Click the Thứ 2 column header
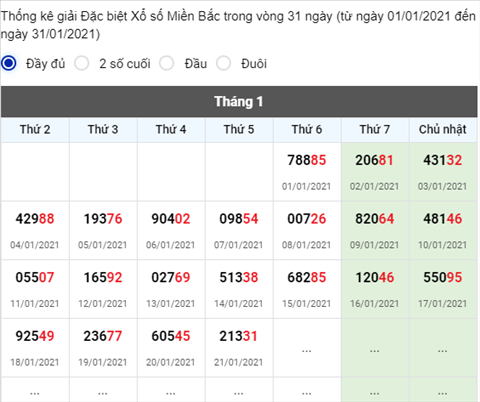This screenshot has width=480, height=402. [35, 129]
